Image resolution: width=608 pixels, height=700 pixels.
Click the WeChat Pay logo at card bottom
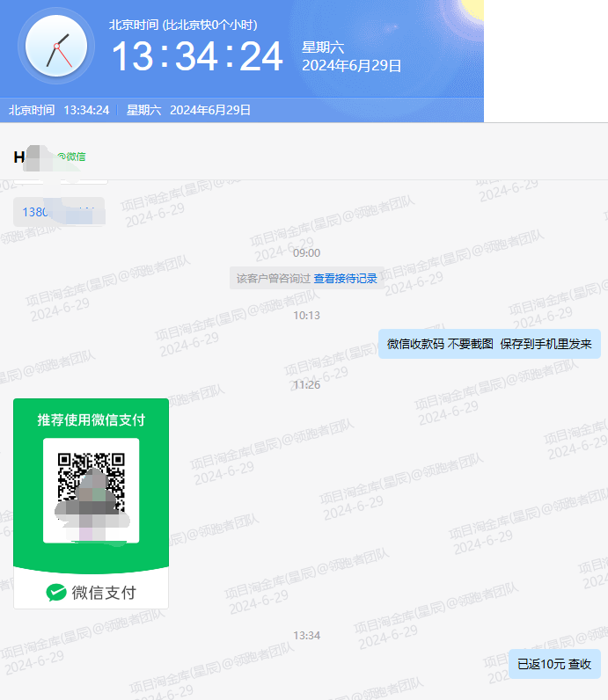coord(92,593)
